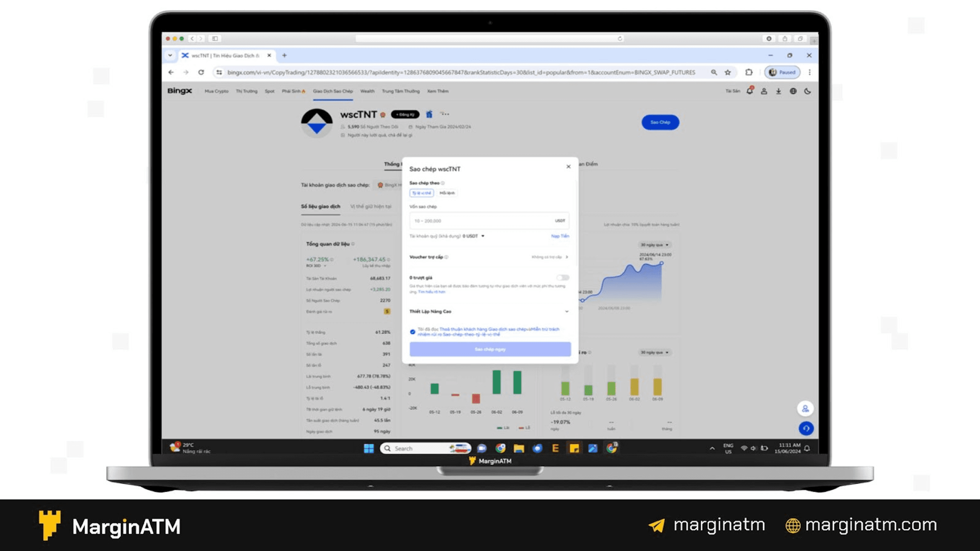Click the weather widget on taskbar
The height and width of the screenshot is (551, 980).
coord(190,448)
